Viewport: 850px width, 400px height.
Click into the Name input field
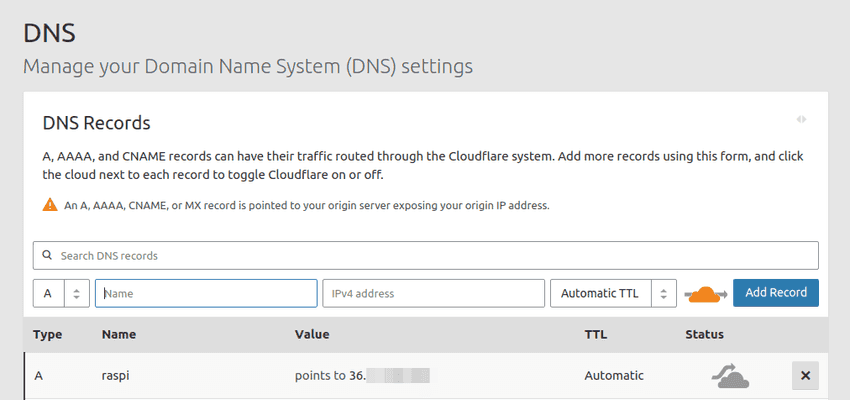pos(206,293)
